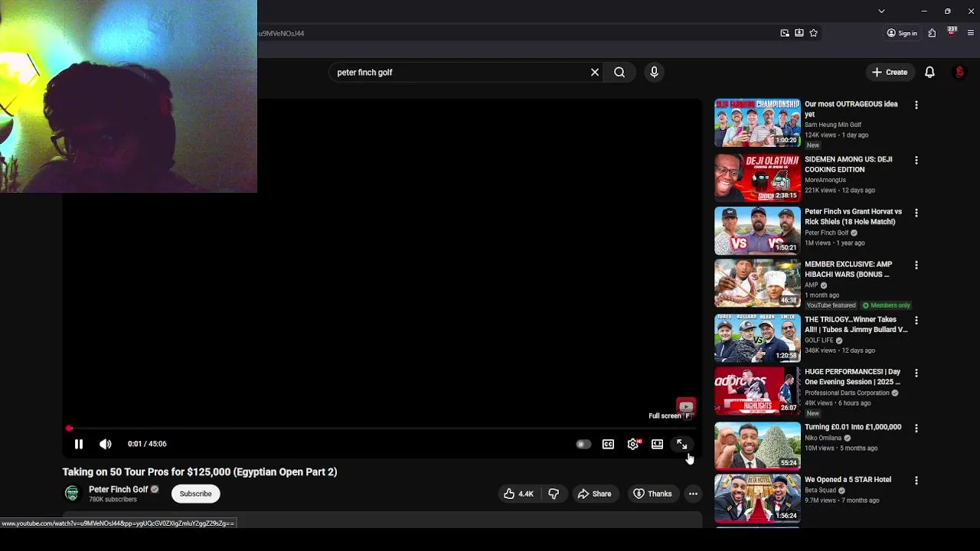Open options for AMP HIBACHI WARS video
980x551 pixels.
pos(916,265)
